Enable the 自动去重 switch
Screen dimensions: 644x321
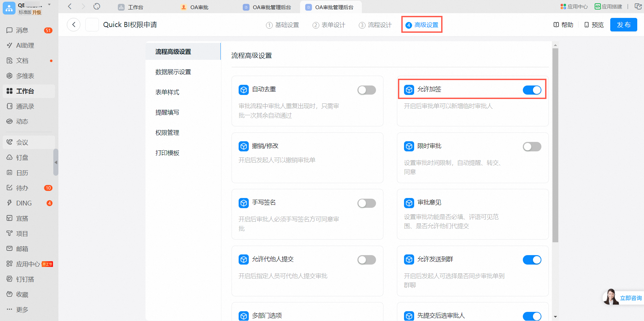[x=367, y=90]
